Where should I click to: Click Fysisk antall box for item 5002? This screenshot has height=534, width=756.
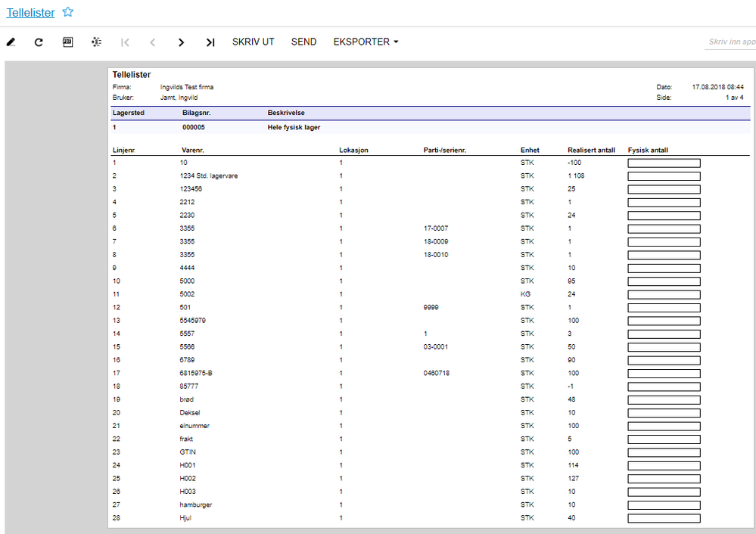click(x=664, y=295)
